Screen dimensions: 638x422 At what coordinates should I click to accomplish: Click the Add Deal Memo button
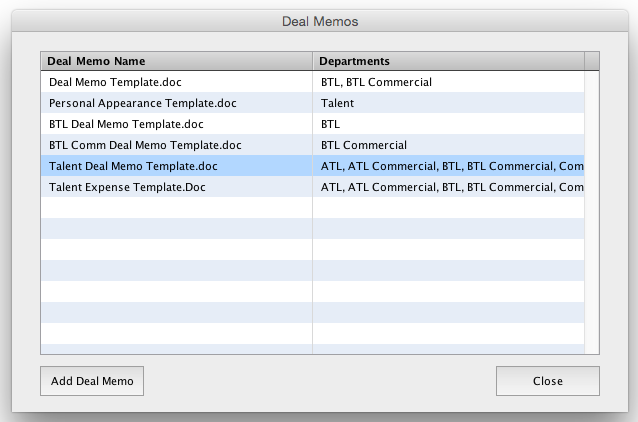tap(92, 381)
